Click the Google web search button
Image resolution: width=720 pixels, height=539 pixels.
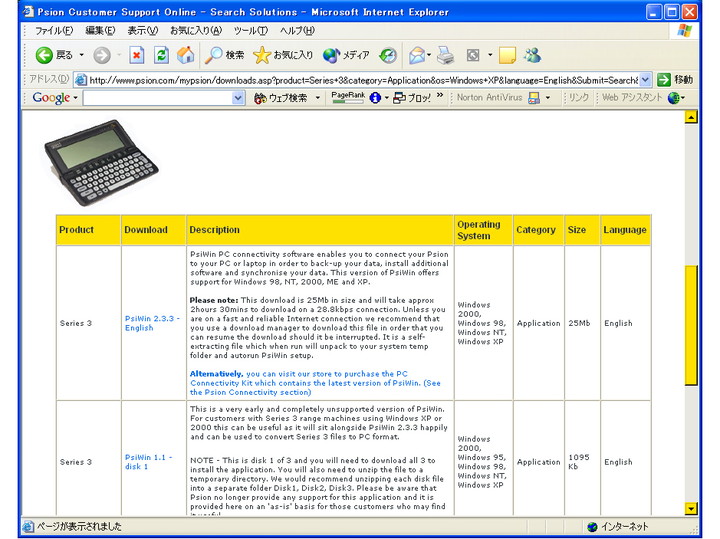[281, 98]
